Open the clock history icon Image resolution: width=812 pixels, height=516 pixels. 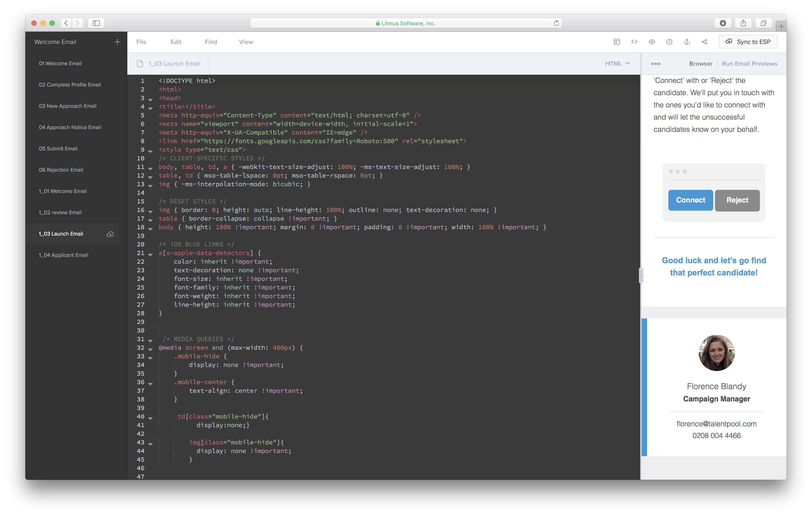(669, 42)
